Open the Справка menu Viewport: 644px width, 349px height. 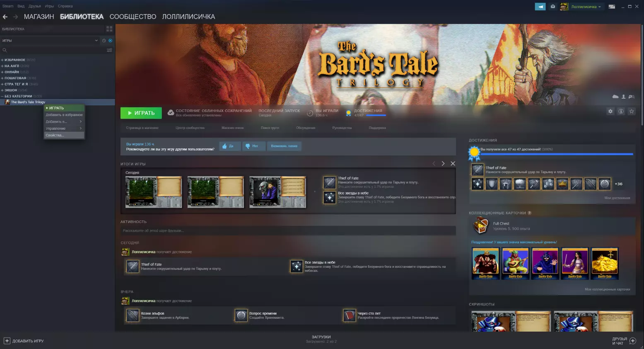pyautogui.click(x=65, y=6)
